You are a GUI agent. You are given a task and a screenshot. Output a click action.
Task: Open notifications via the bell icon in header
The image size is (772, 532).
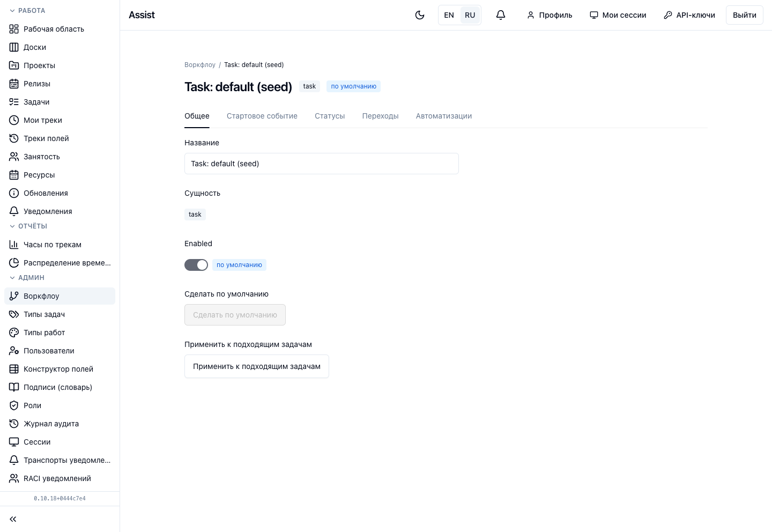(x=501, y=15)
